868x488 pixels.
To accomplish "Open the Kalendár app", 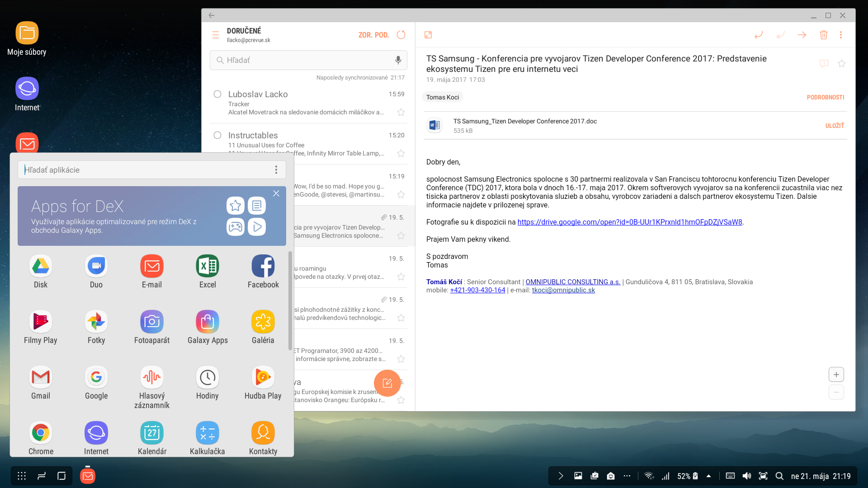I will pos(152,438).
